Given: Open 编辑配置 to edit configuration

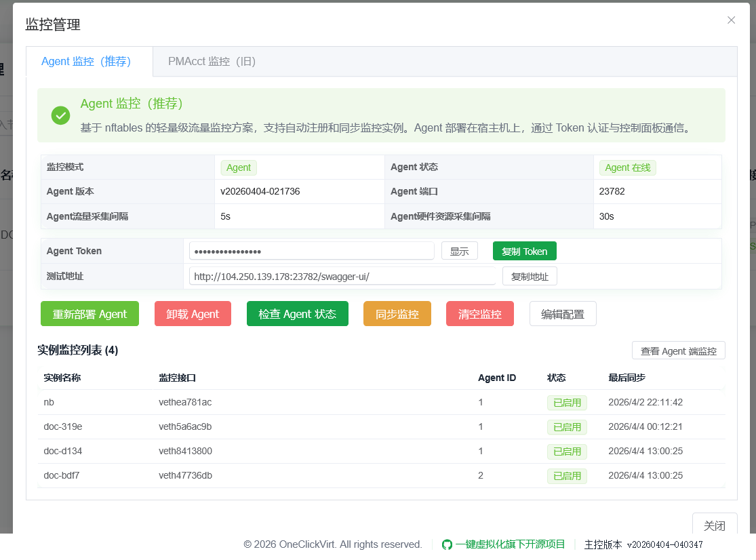Looking at the screenshot, I should click(562, 314).
